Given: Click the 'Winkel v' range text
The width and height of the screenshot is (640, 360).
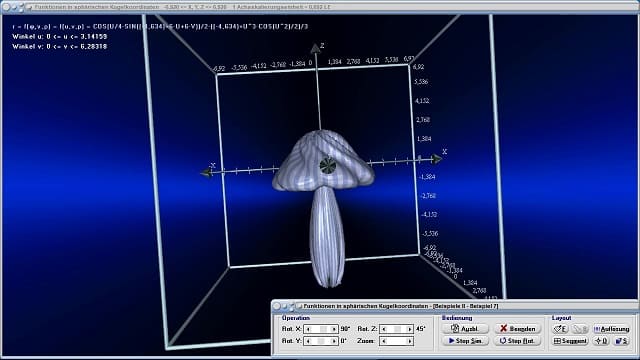Looking at the screenshot, I should [60, 47].
